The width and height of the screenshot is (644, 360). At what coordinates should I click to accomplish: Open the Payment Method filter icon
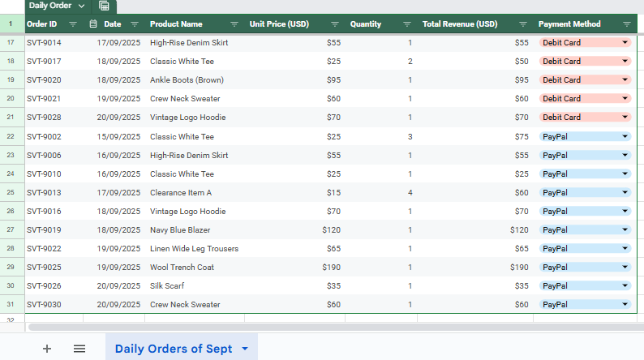(627, 24)
